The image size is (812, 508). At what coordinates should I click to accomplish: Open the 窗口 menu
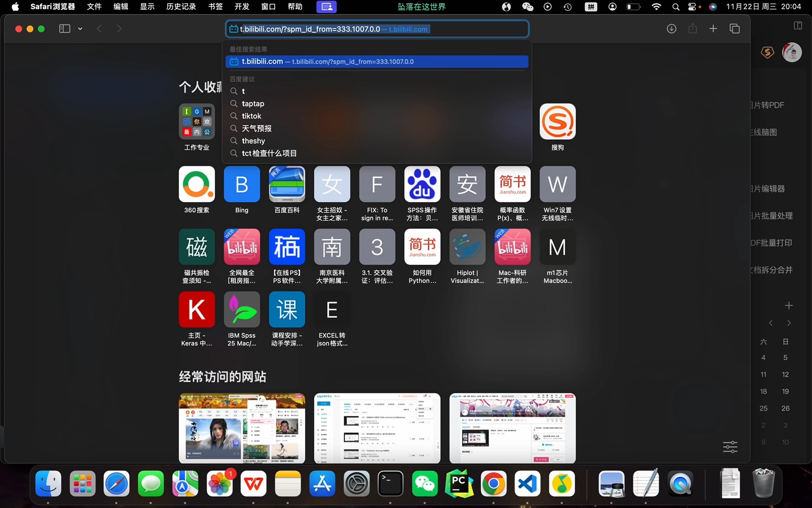[268, 7]
